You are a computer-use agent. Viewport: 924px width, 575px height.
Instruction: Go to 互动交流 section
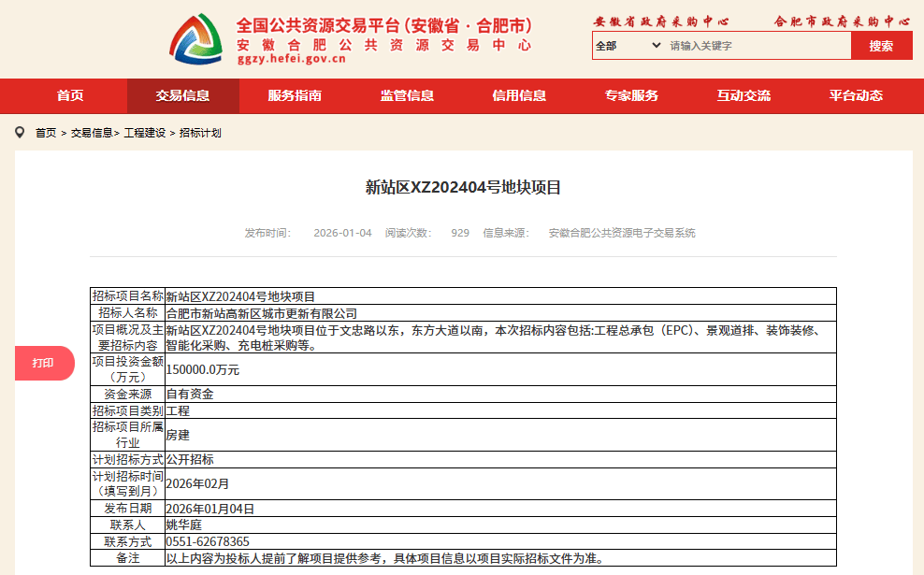744,95
